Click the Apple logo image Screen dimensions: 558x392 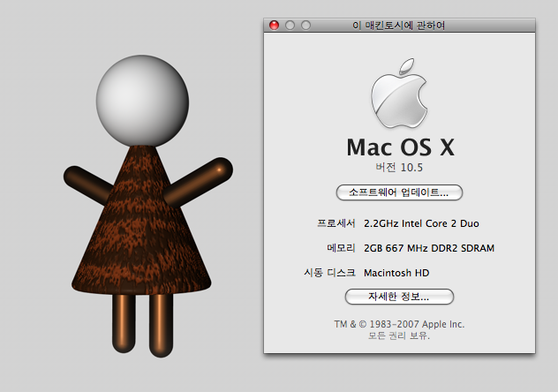coord(399,94)
